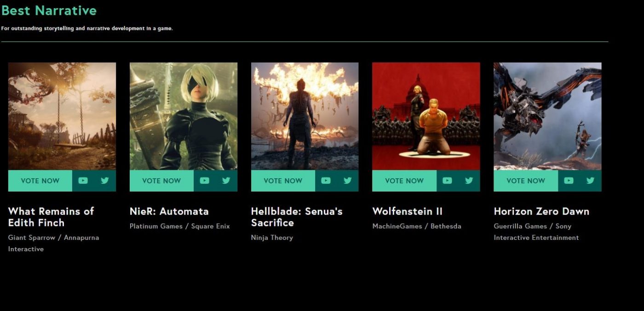644x311 pixels.
Task: Open YouTube video for What Remains of Edith Finch
Action: [83, 181]
